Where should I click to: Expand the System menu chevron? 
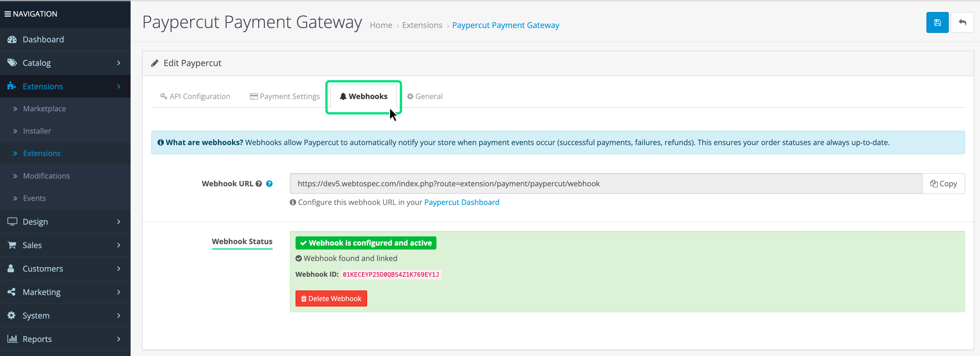(x=119, y=315)
